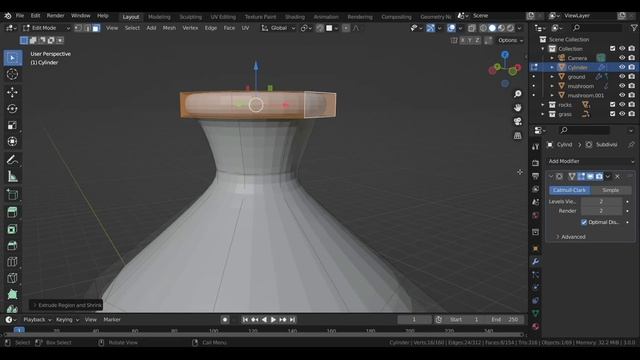
Task: Click the Levels Viewport value field
Action: [601, 202]
